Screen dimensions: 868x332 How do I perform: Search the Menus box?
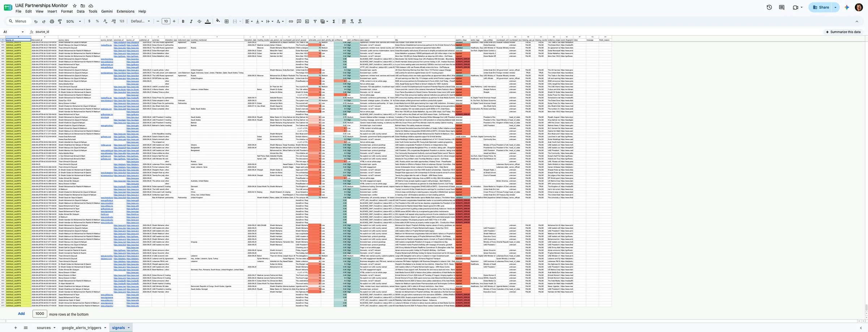pos(19,21)
